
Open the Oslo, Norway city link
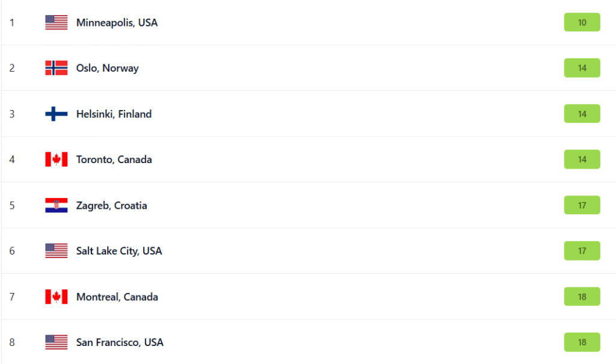coord(107,68)
